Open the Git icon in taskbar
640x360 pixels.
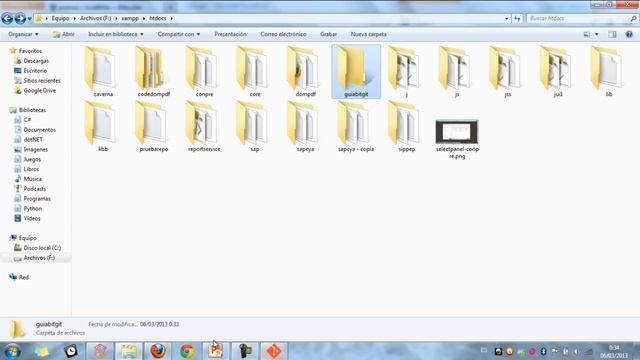point(273,351)
